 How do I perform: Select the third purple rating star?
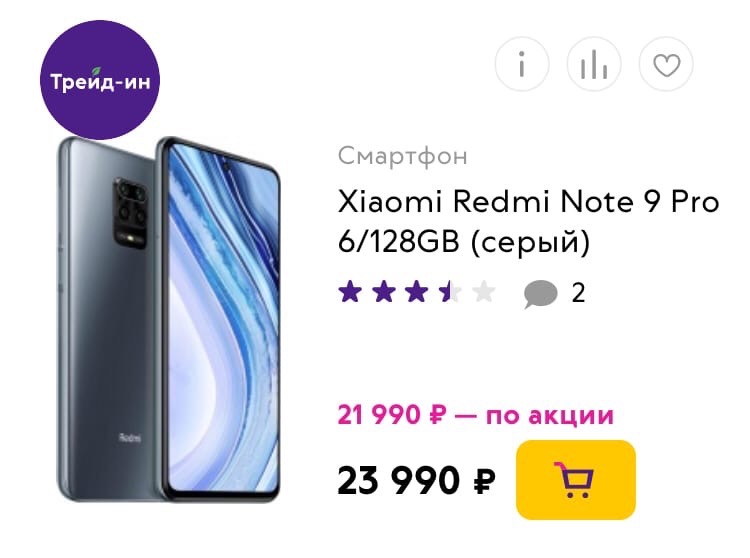(x=417, y=292)
